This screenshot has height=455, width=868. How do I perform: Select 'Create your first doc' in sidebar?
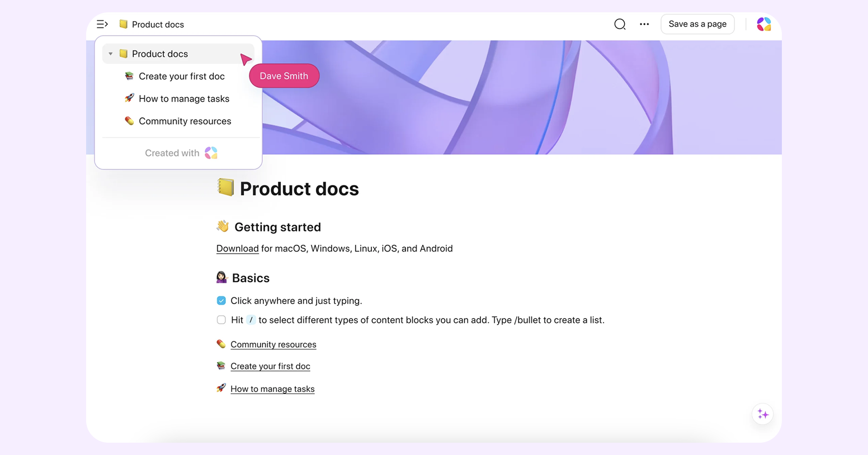click(x=181, y=77)
